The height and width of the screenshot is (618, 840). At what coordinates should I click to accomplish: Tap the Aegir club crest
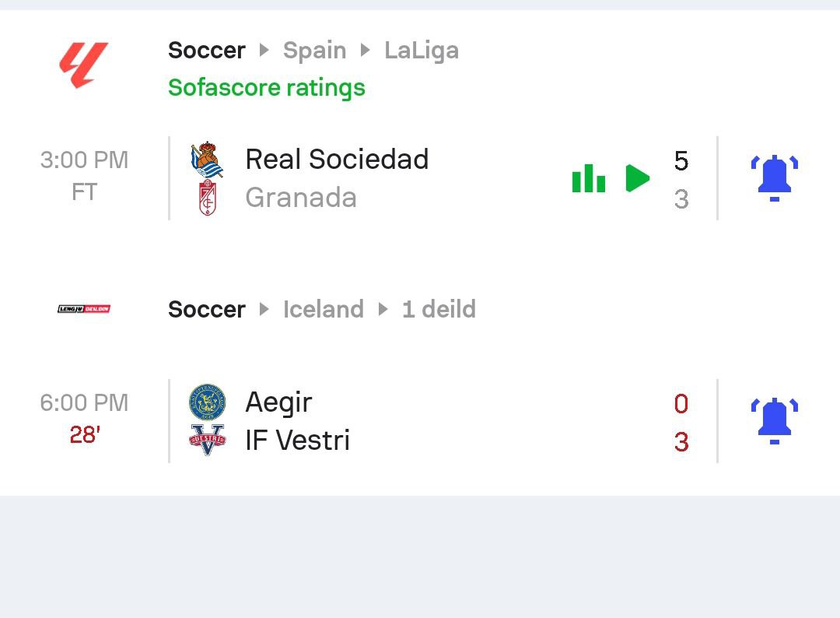[x=207, y=402]
